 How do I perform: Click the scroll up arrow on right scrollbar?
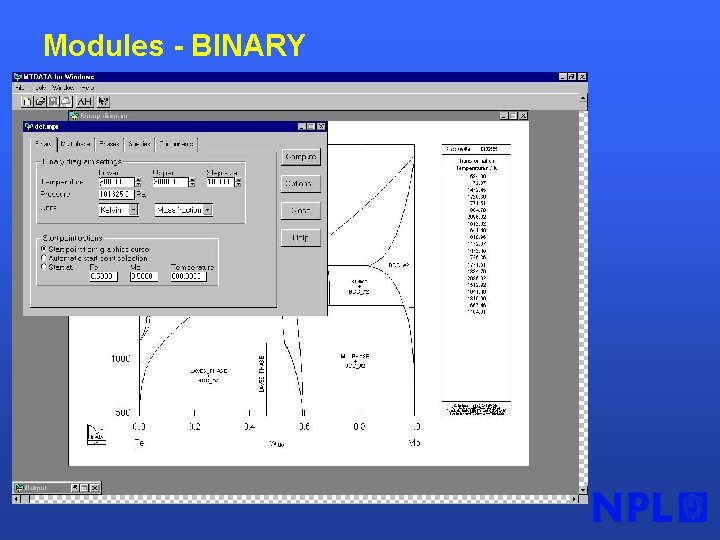click(583, 98)
